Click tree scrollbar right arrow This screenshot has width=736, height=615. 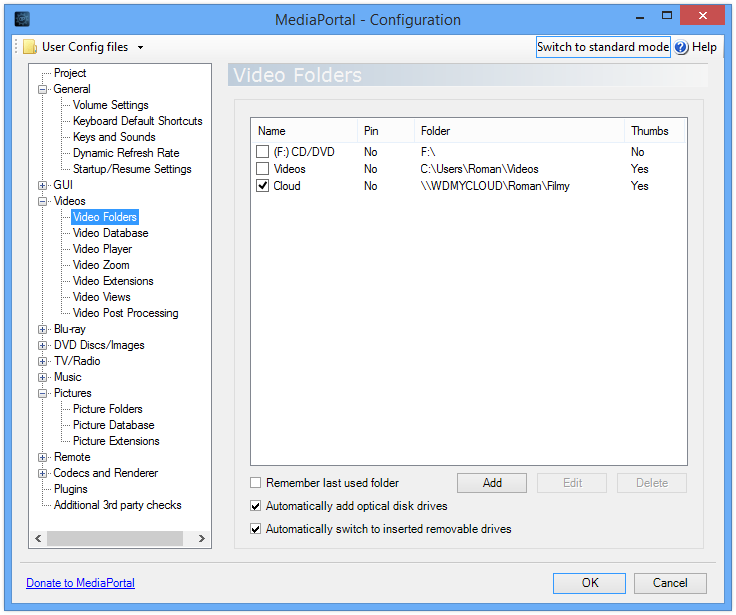tap(201, 538)
